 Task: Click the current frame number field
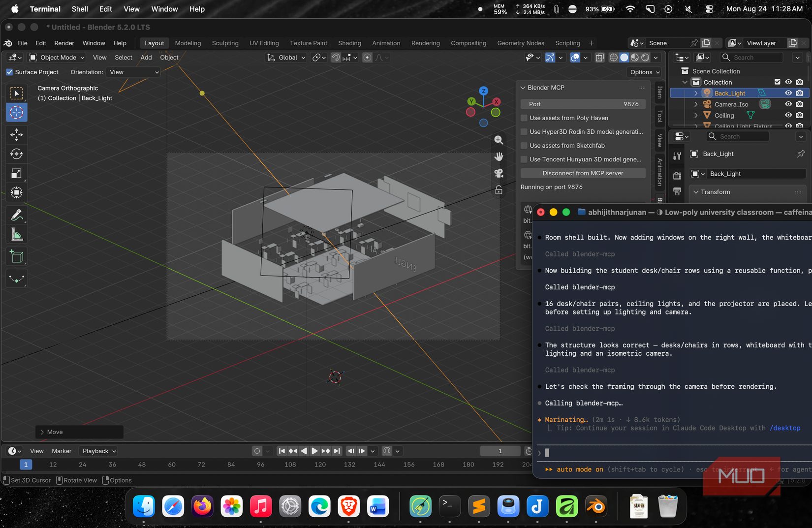[500, 451]
